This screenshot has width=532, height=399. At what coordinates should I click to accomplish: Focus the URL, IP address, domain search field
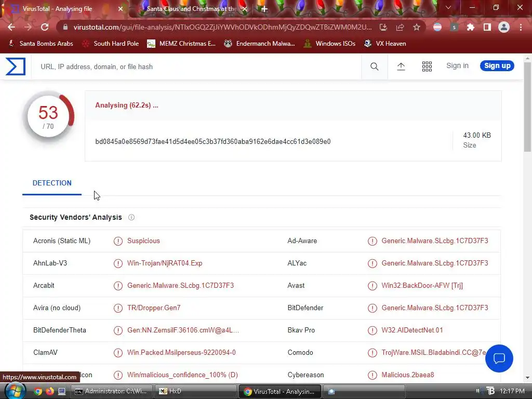197,66
